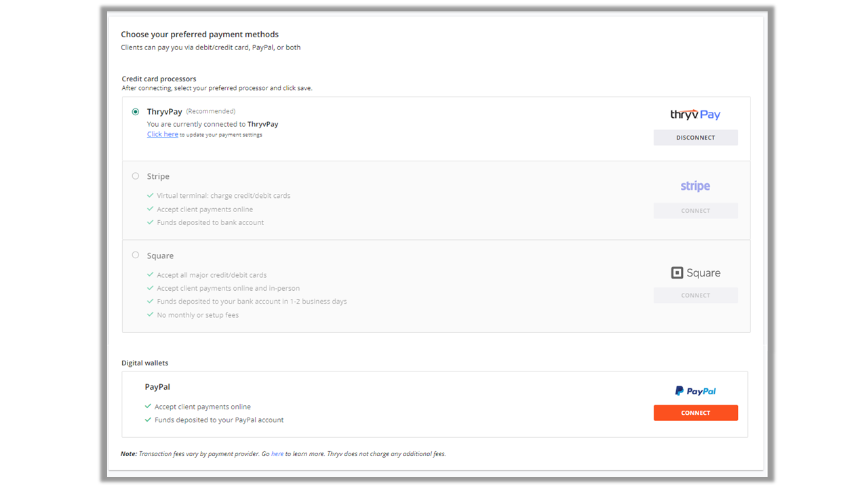The image size is (868, 488).
Task: Click the ThryvPay logo
Action: coord(695,115)
